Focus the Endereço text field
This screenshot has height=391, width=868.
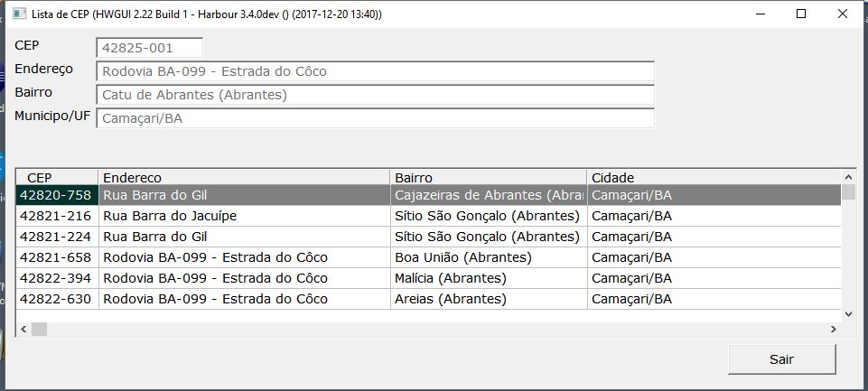point(375,71)
